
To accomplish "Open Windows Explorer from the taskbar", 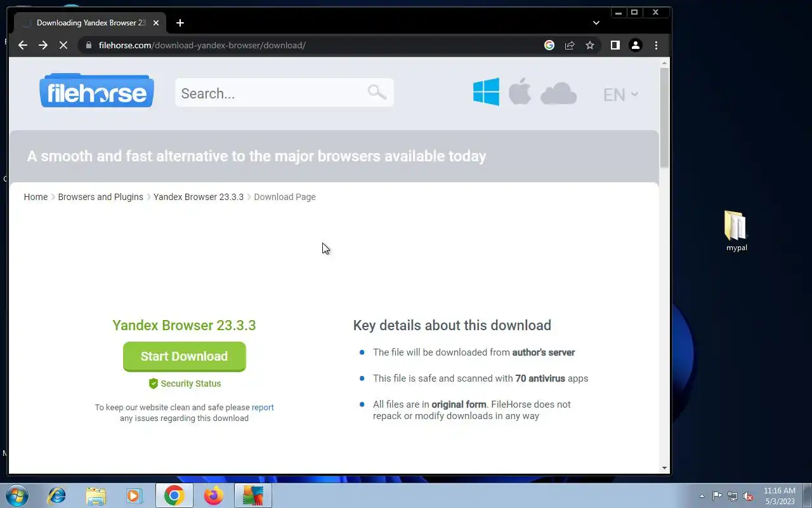I will tap(96, 495).
